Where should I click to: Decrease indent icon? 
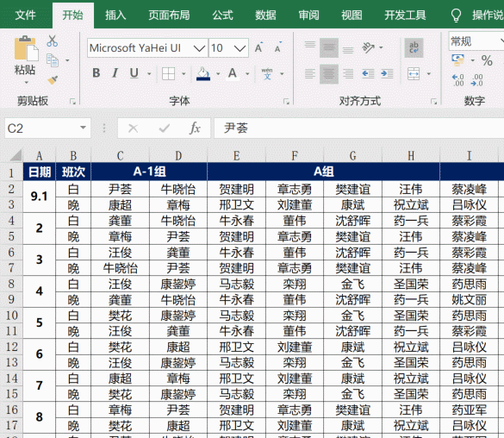pos(368,73)
